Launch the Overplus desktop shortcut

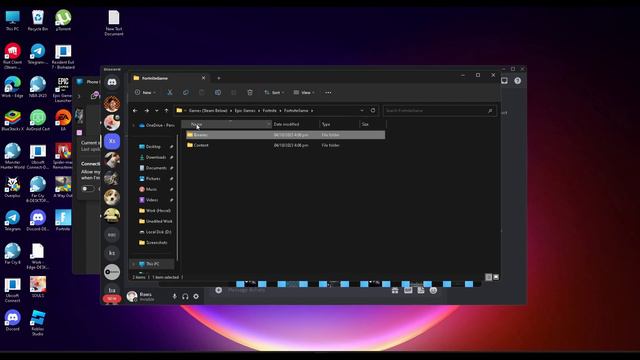(12, 187)
